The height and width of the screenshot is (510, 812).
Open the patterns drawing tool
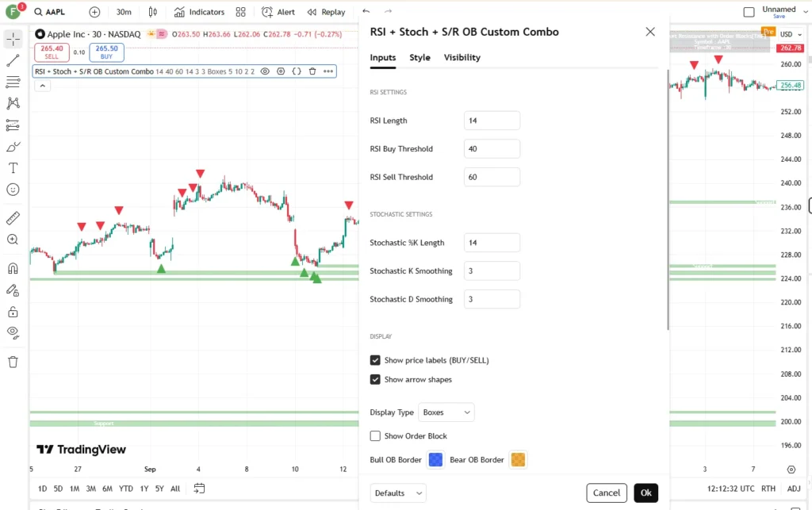click(x=13, y=103)
